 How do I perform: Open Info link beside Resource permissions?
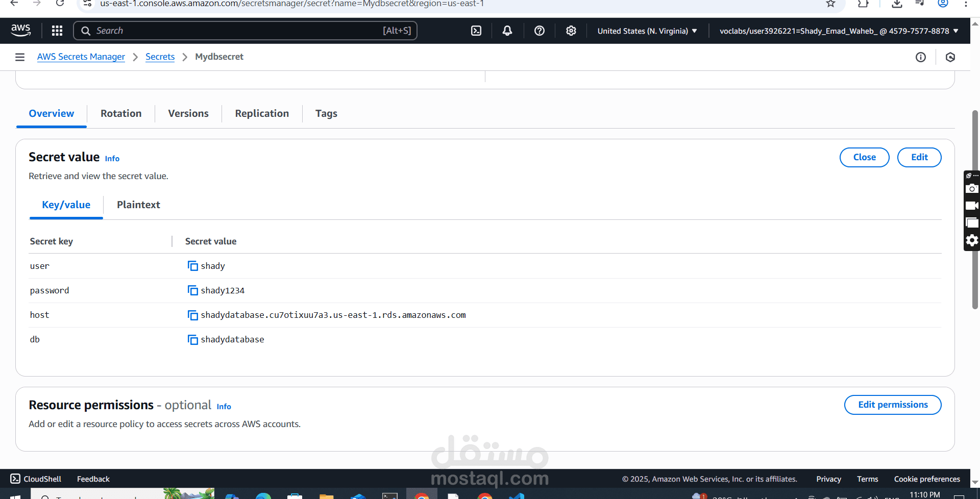pyautogui.click(x=224, y=407)
